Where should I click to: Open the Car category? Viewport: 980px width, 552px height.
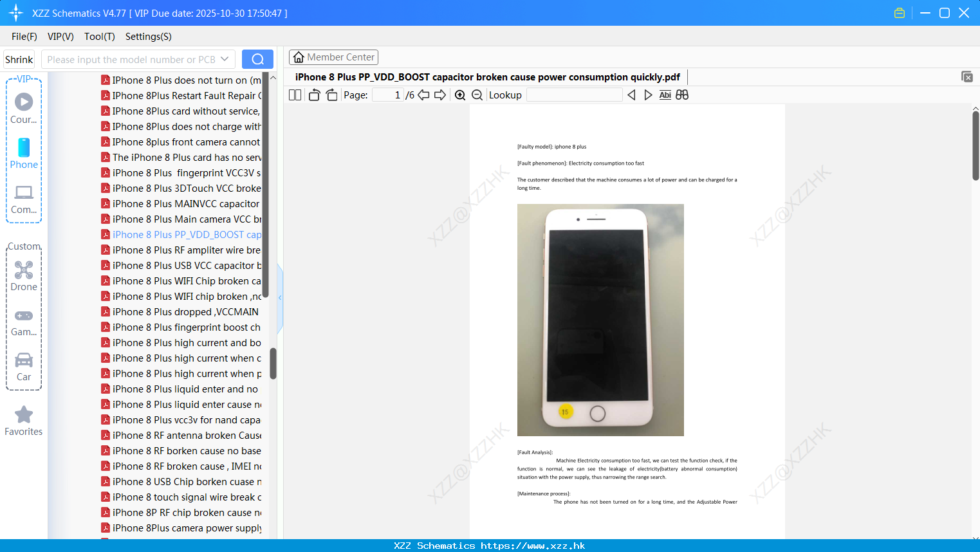24,367
